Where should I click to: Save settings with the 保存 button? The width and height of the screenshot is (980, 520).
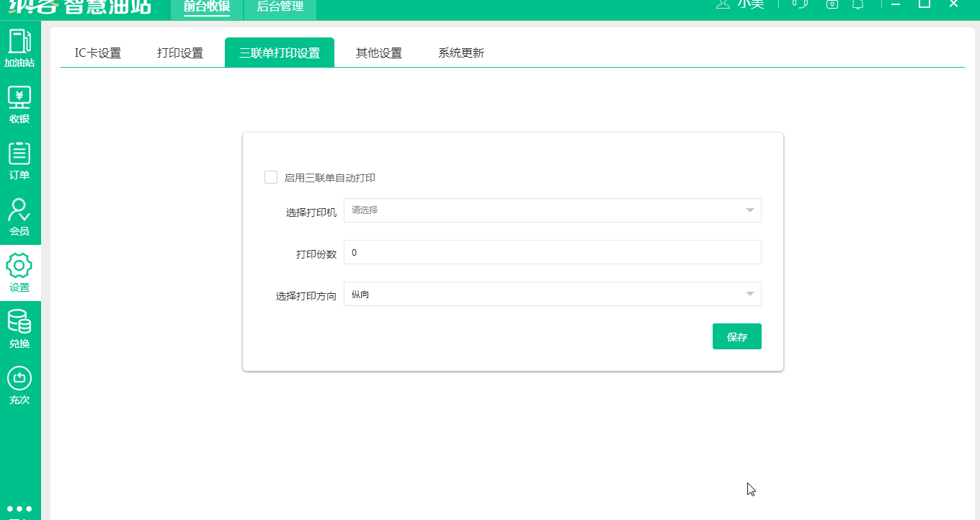736,336
